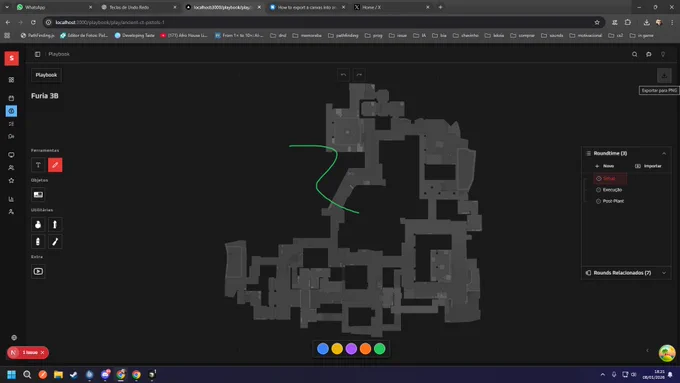Image resolution: width=680 pixels, height=383 pixels.
Task: Click the Playbook button above Furia 3B
Action: 46,75
